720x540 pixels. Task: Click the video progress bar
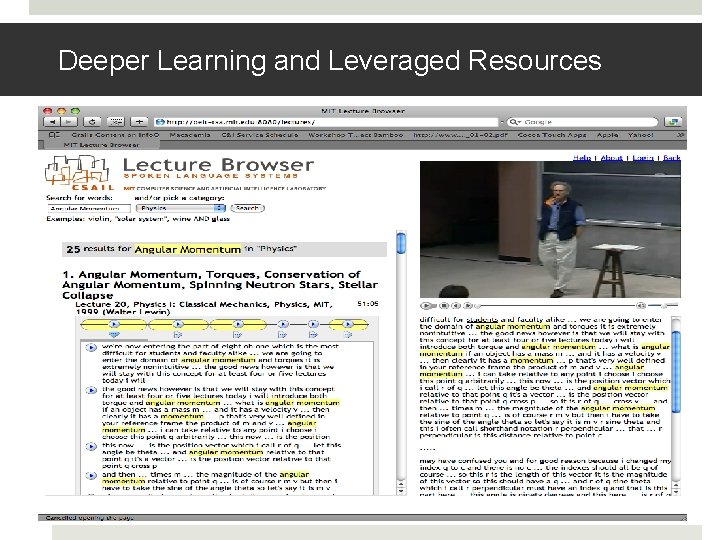(x=556, y=305)
